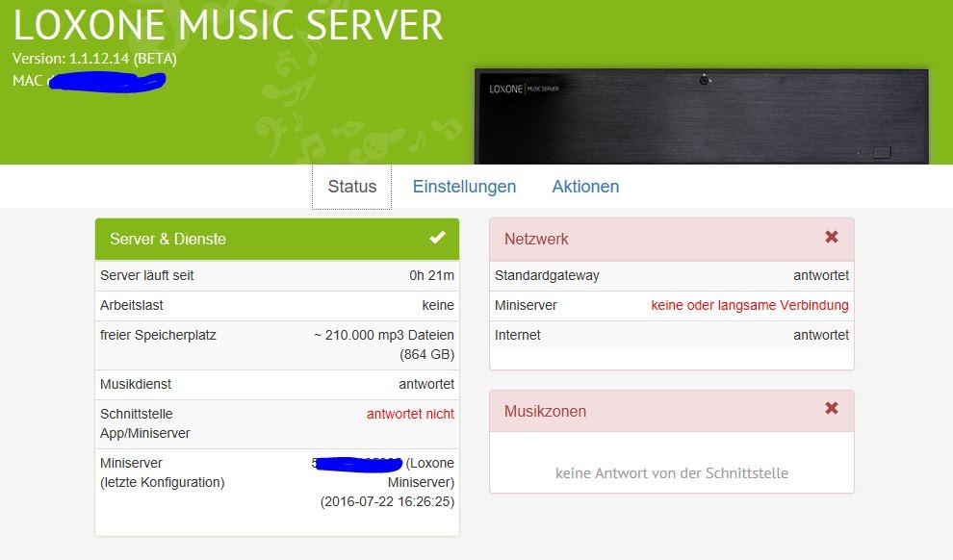Click the '(864 GB)' storage value
This screenshot has width=953, height=560.
(427, 354)
